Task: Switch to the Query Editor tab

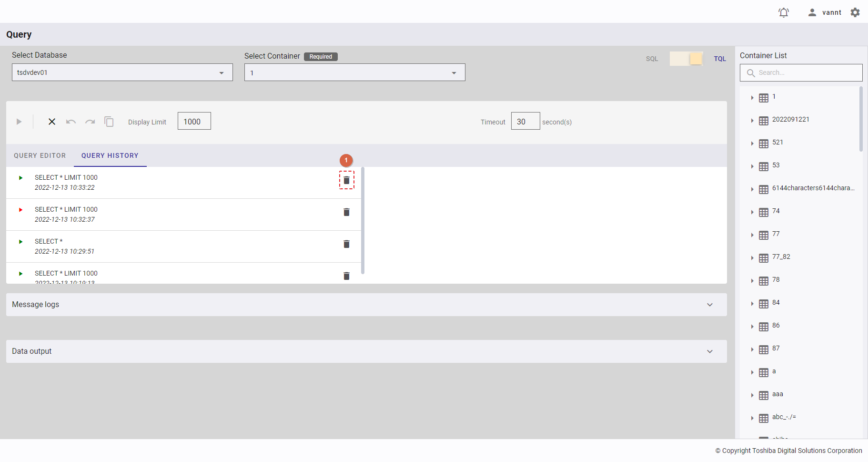Action: click(40, 155)
